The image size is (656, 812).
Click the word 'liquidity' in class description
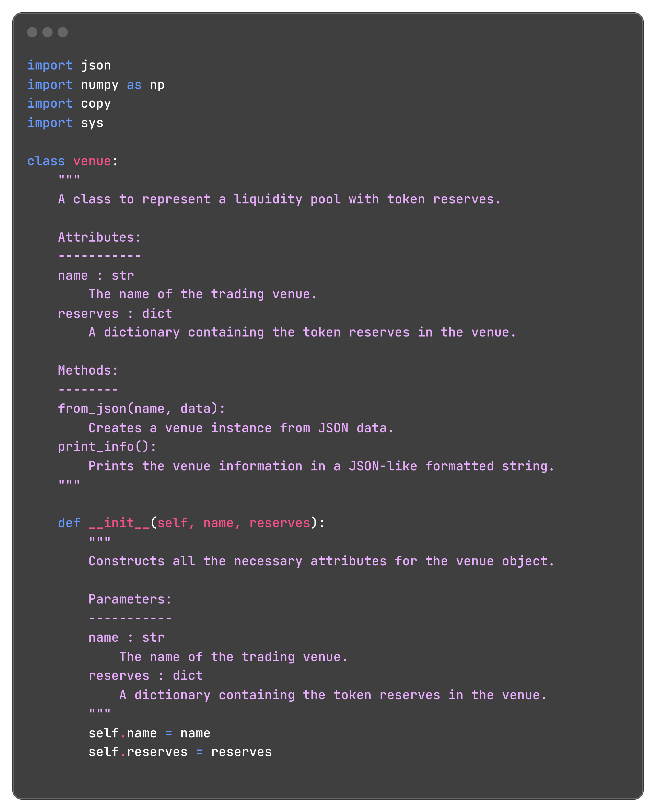click(x=268, y=199)
